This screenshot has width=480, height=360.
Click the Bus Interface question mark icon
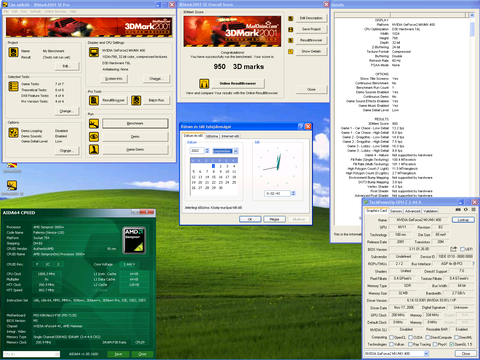point(473,264)
